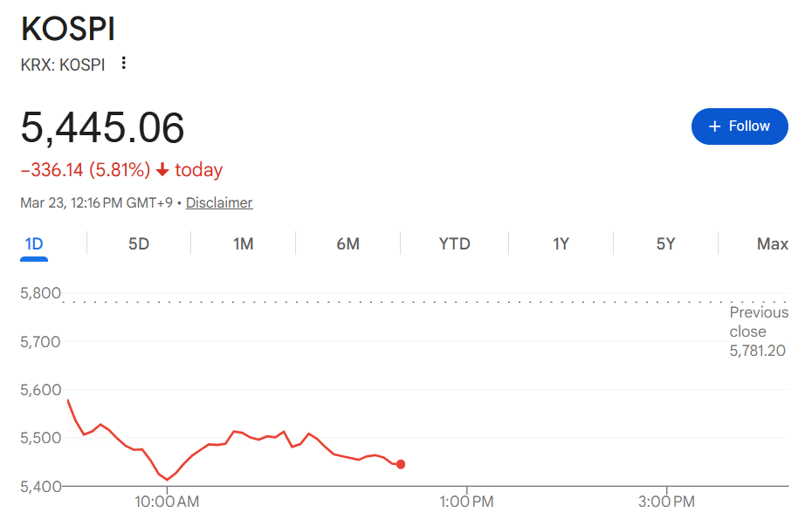Click the Previous close 5,781.20 label
812x526 pixels.
click(x=758, y=331)
